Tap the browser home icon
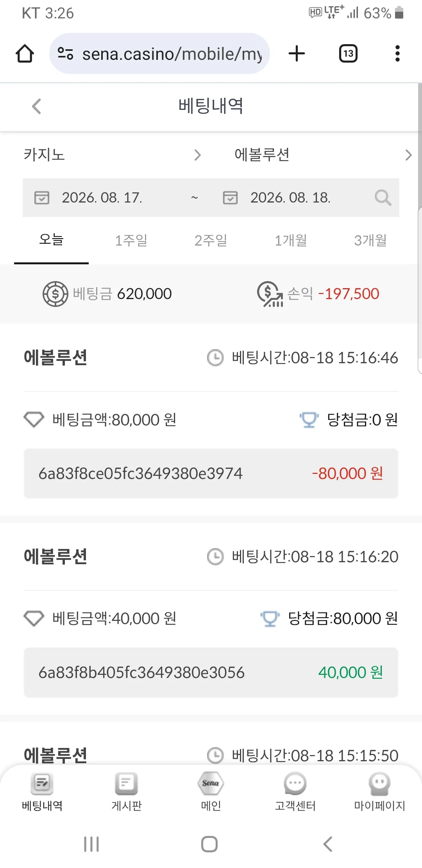Viewport: 422px width, 868px height. [25, 54]
